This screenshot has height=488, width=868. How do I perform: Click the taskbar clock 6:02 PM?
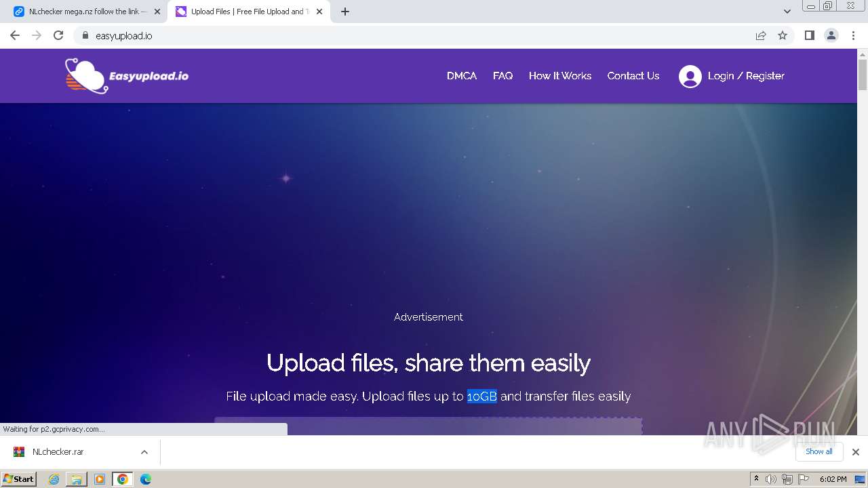tap(833, 479)
